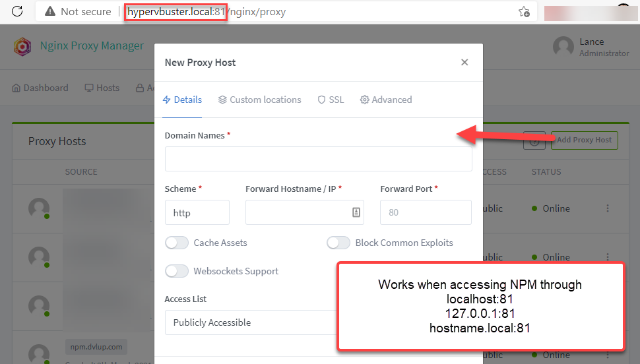Image resolution: width=640 pixels, height=364 pixels.
Task: Open the second Online row's three-dot menu
Action: (x=608, y=257)
